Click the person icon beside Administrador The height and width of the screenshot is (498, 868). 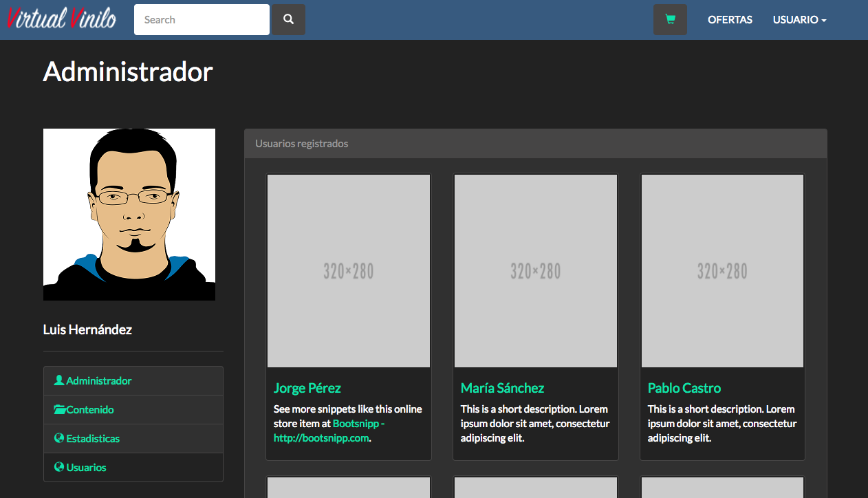tap(59, 380)
